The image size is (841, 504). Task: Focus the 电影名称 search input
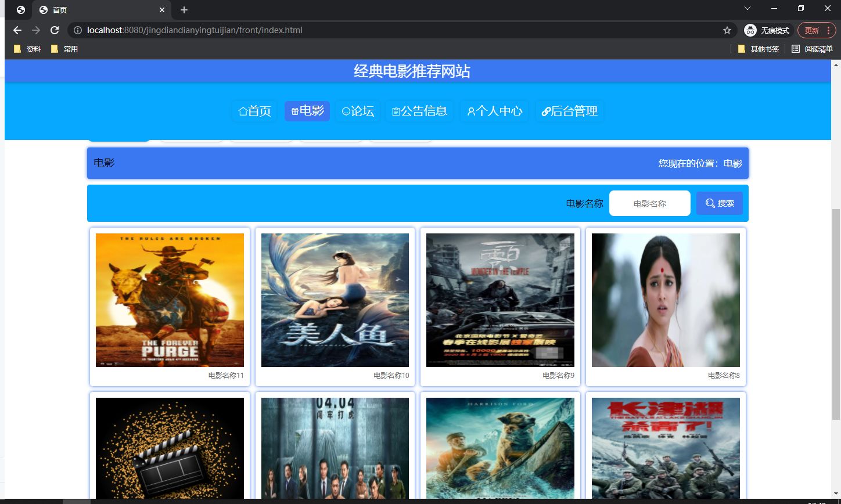(x=649, y=203)
